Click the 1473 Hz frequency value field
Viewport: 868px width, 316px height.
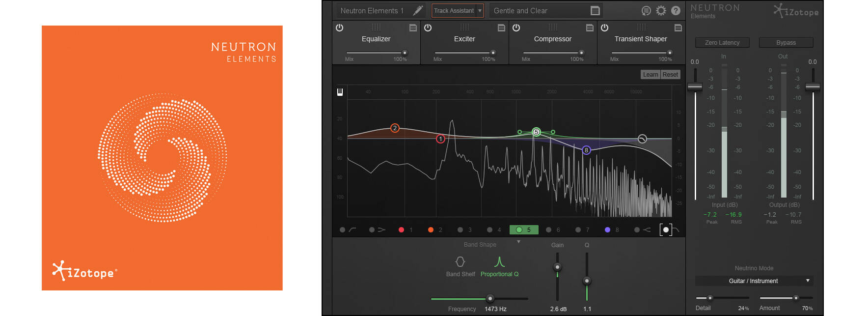click(496, 309)
